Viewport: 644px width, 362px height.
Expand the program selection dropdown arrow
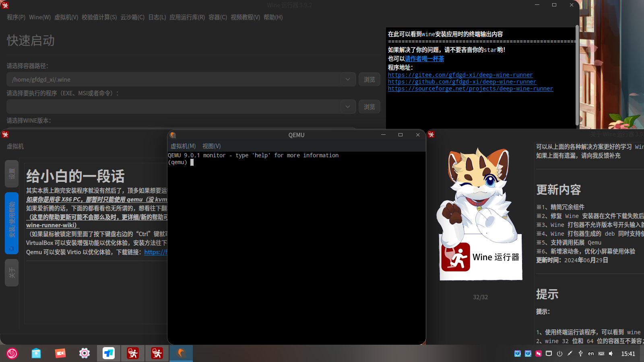point(348,107)
